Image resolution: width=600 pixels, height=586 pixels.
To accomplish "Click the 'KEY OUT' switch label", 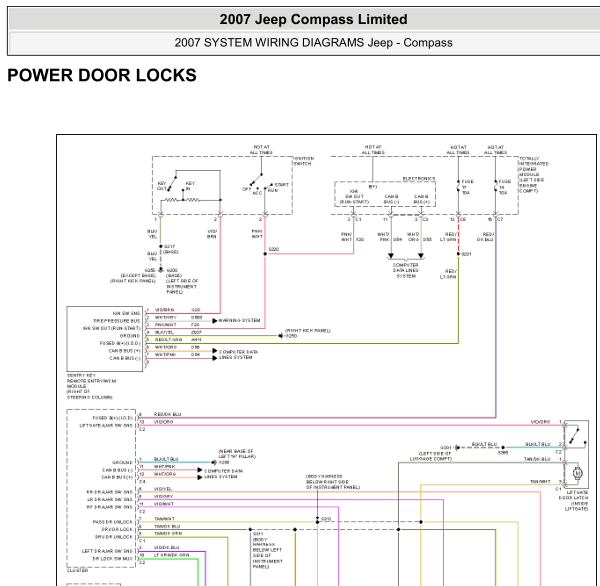I will [162, 186].
